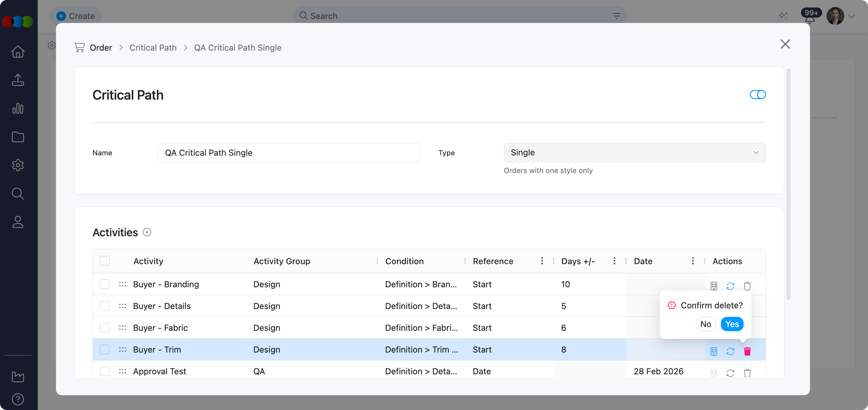Click No to cancel delete
Viewport: 868px width, 410px height.
pos(706,324)
